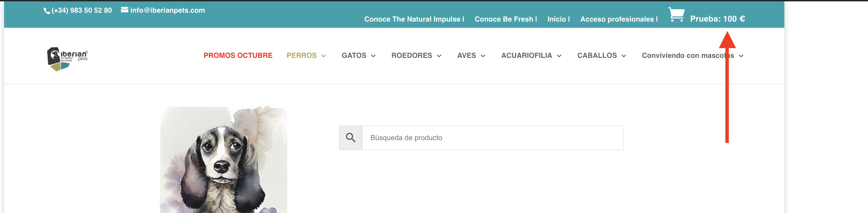Open the PROMOS OCTUBRE menu item
The image size is (868, 213).
point(238,55)
